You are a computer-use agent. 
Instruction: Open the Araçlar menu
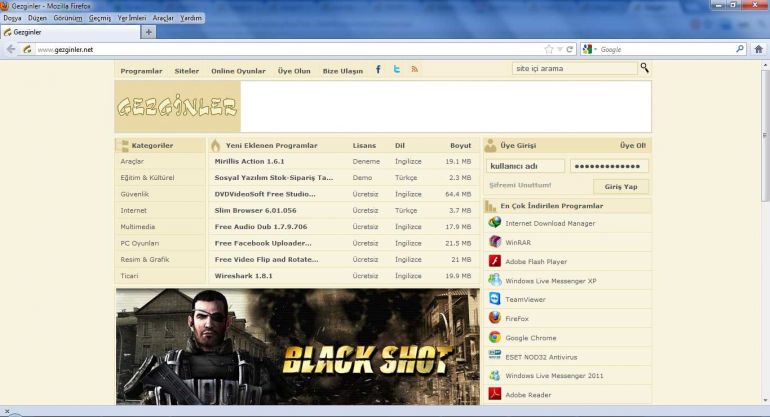click(x=163, y=18)
